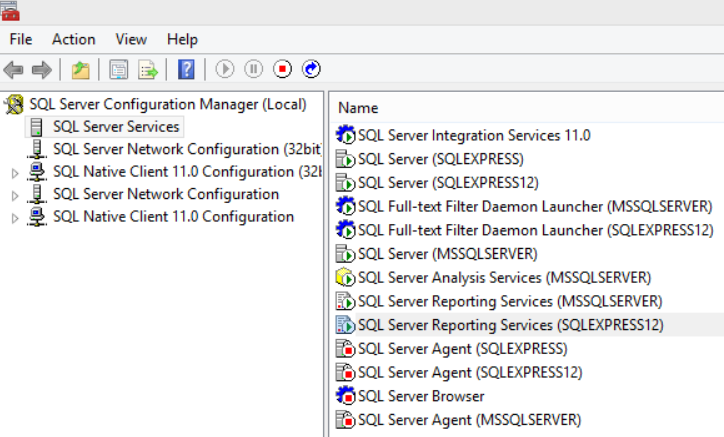Select SQL Server Agent (SQLEXPRESS12)
724x437 pixels.
tap(470, 373)
